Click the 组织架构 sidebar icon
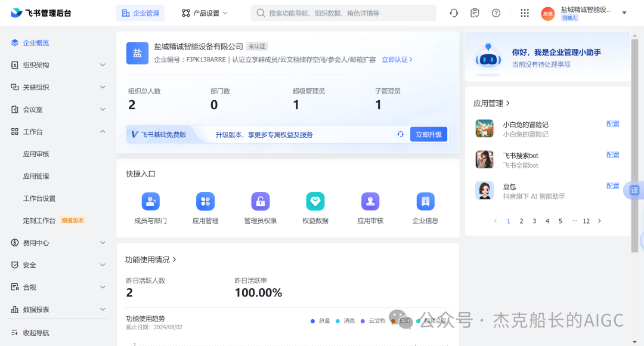This screenshot has height=346, width=644. (15, 65)
